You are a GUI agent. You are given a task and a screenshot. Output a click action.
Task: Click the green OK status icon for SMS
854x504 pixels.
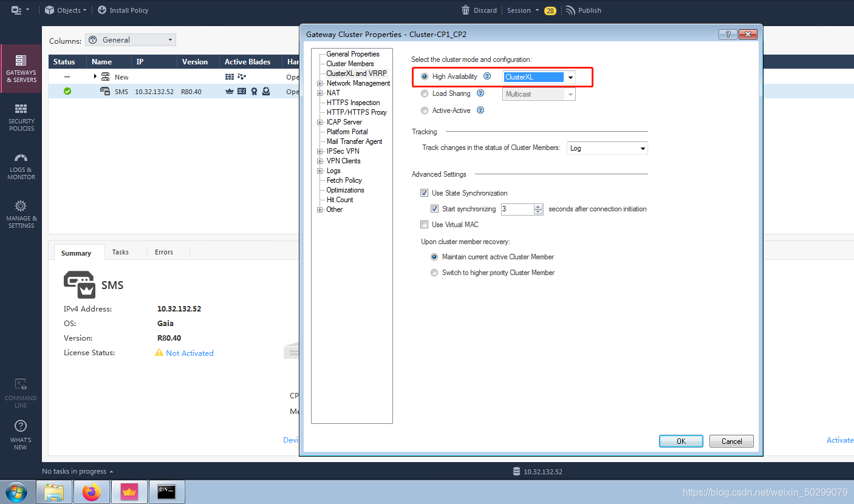(x=67, y=92)
